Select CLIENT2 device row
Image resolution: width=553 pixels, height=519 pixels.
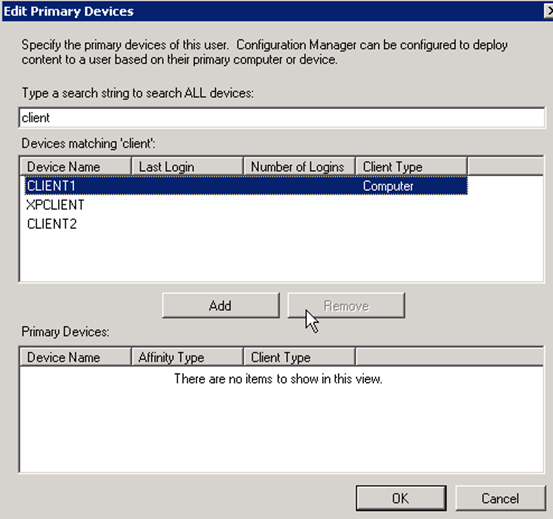point(246,224)
